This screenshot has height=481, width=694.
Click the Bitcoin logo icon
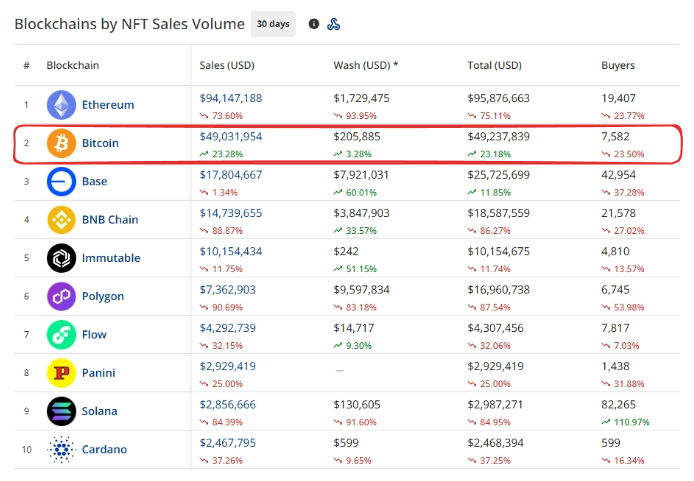click(x=61, y=143)
